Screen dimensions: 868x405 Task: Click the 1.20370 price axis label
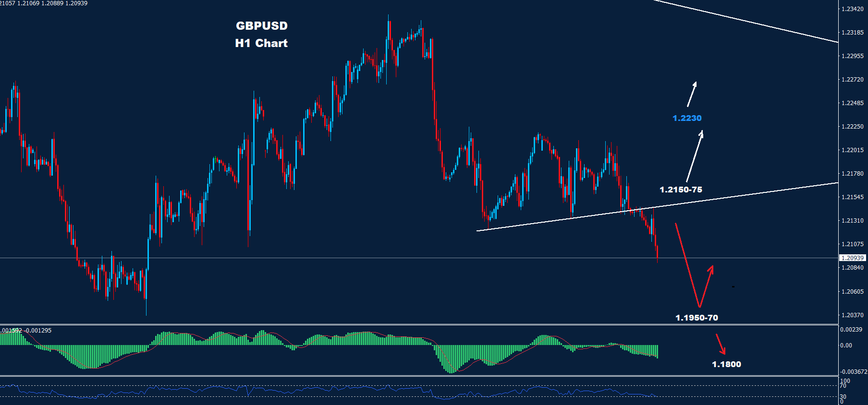coord(853,315)
